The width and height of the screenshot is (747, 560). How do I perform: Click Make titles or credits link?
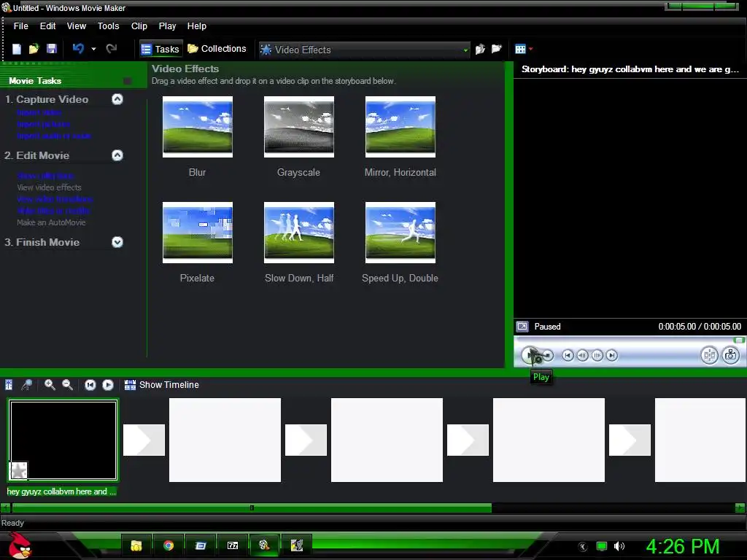pyautogui.click(x=53, y=211)
